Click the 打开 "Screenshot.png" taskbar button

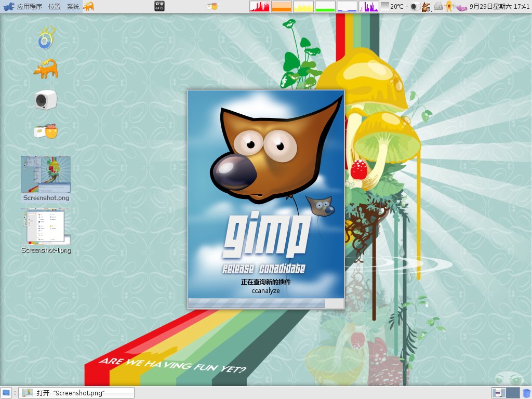(x=76, y=393)
